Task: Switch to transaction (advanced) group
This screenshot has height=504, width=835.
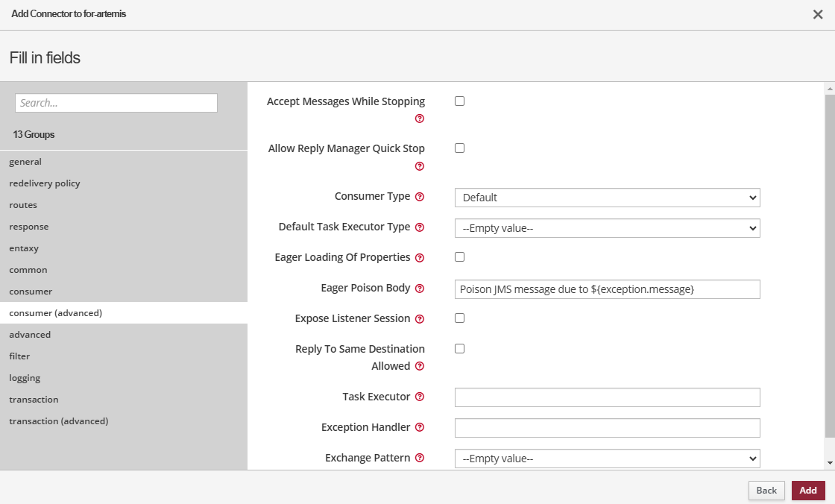Action: point(59,421)
